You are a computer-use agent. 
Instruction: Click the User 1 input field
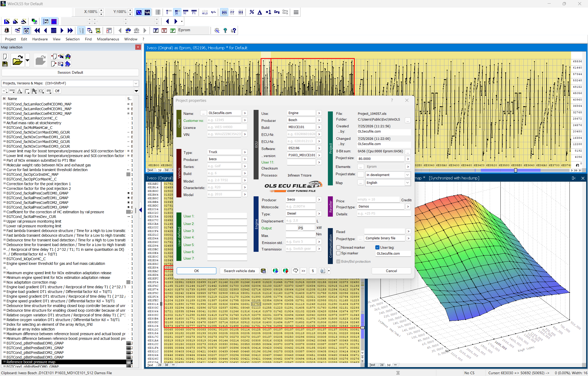tap(227, 216)
